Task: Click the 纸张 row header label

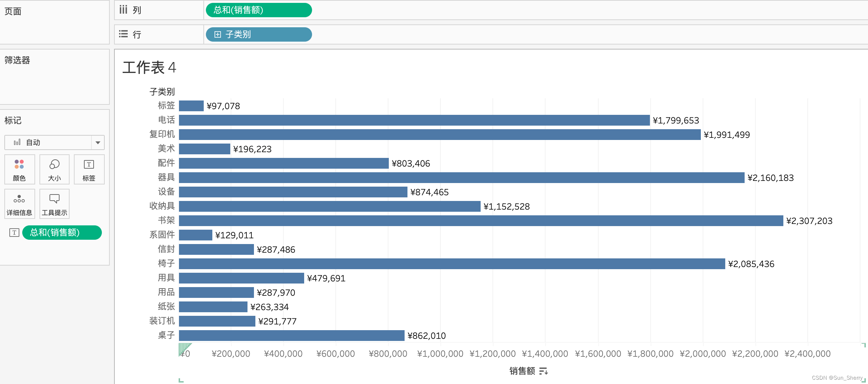Action: [x=166, y=306]
